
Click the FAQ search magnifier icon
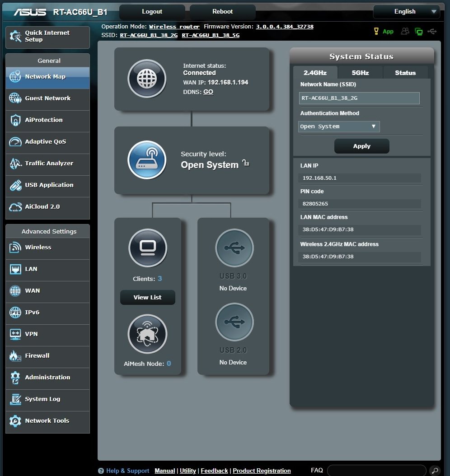[x=435, y=471]
